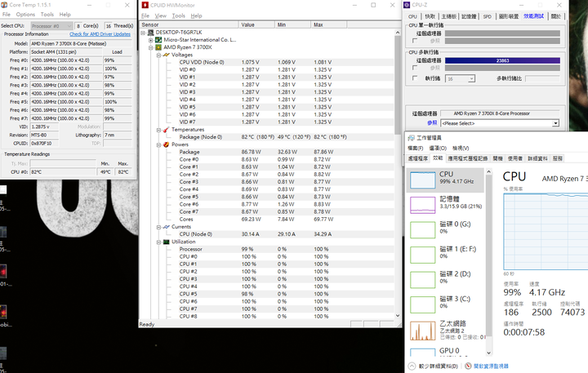This screenshot has width=588, height=373.
Task: Select the CPU graph thumbnail in Task Manager
Action: pos(423,180)
